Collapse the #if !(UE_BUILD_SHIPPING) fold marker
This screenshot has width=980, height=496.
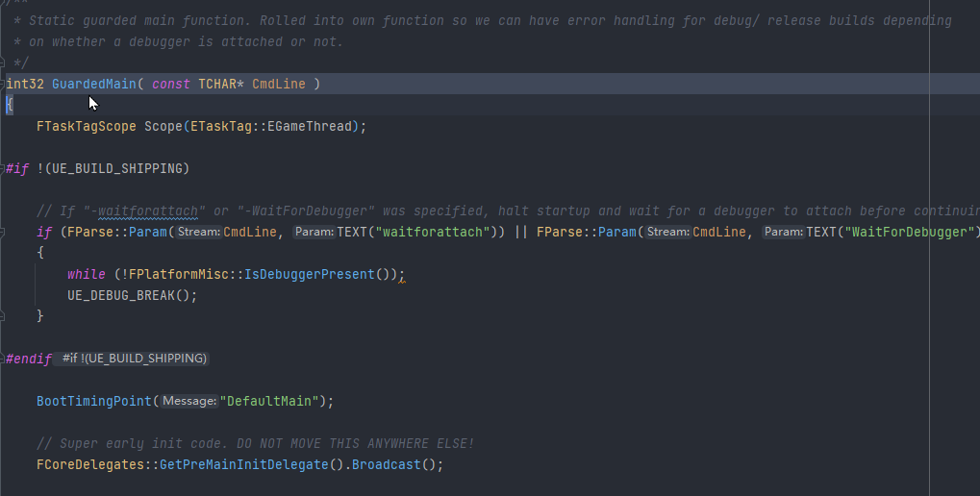(x=4, y=168)
